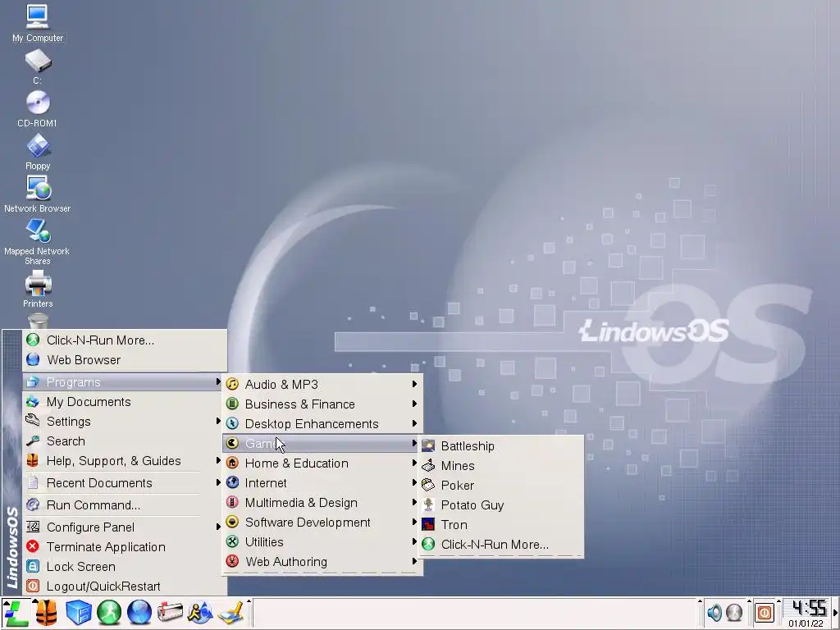840x630 pixels.
Task: Click the orange power logout tray button
Action: [x=765, y=612]
